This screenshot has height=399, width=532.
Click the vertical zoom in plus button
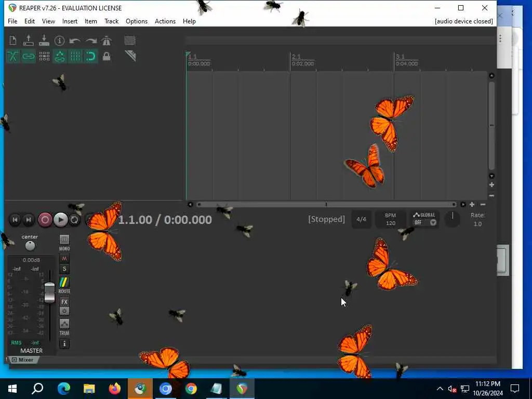pos(491,185)
